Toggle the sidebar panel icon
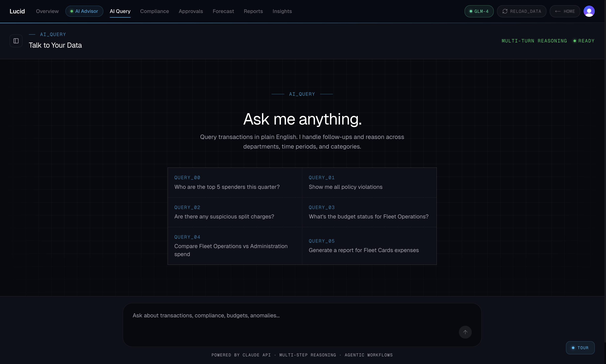Image resolution: width=606 pixels, height=364 pixels. 16,41
